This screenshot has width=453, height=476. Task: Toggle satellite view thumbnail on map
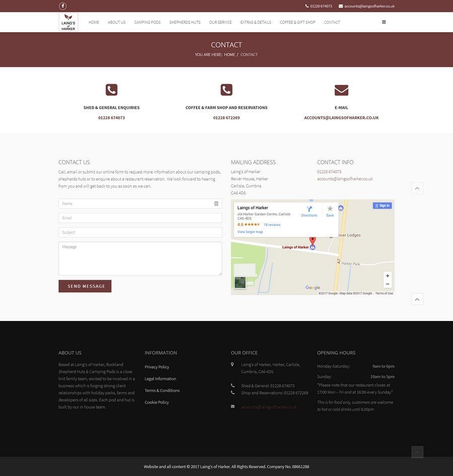240,282
